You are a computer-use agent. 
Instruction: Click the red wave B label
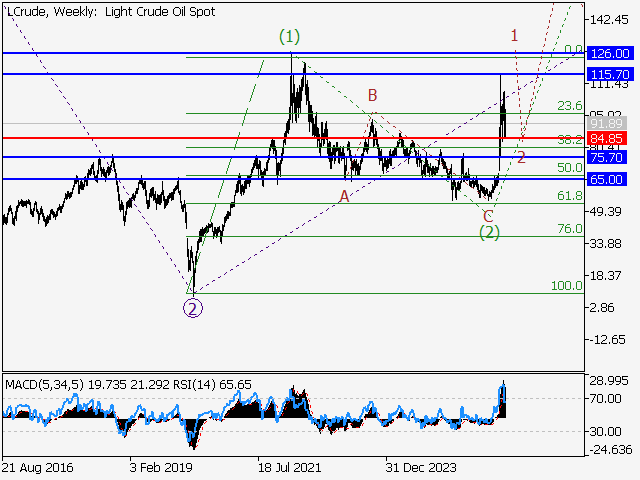[372, 96]
